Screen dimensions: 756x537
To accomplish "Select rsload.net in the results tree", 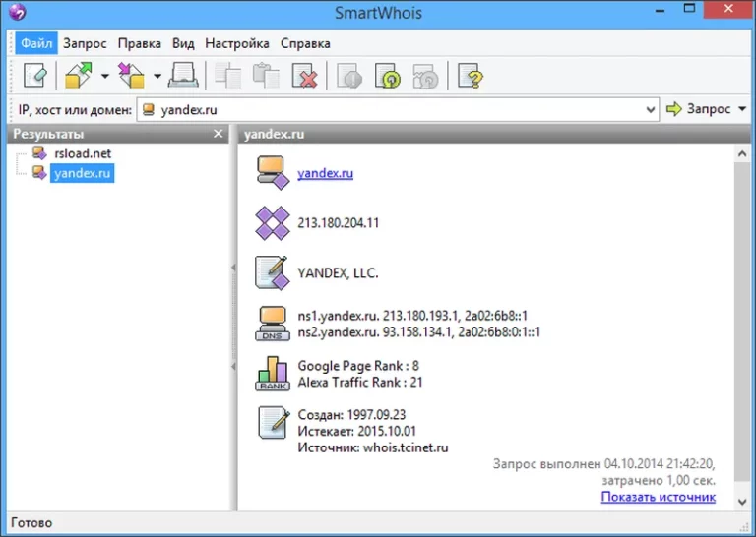I will click(83, 152).
